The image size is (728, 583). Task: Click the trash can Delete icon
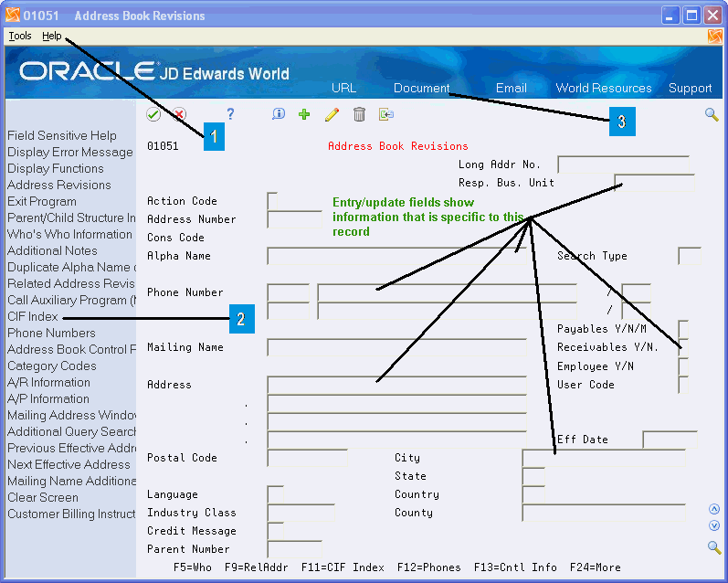(359, 114)
